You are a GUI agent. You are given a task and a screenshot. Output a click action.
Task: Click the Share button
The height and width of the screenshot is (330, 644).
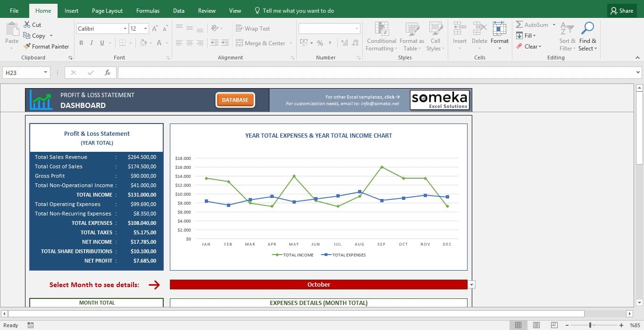(x=621, y=11)
